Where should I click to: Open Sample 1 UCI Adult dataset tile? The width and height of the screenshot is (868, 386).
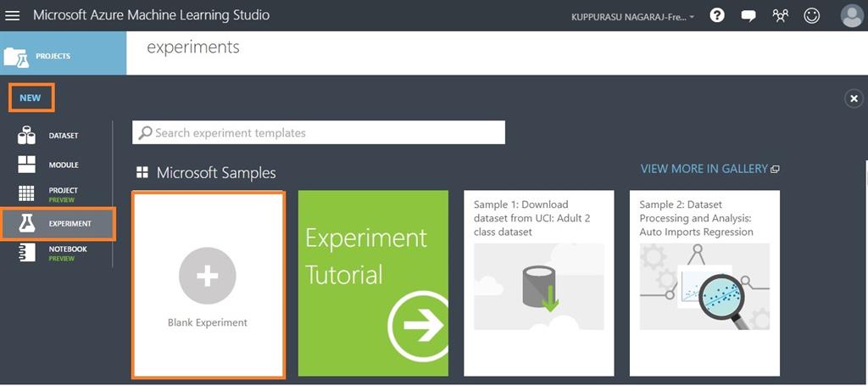pos(538,284)
